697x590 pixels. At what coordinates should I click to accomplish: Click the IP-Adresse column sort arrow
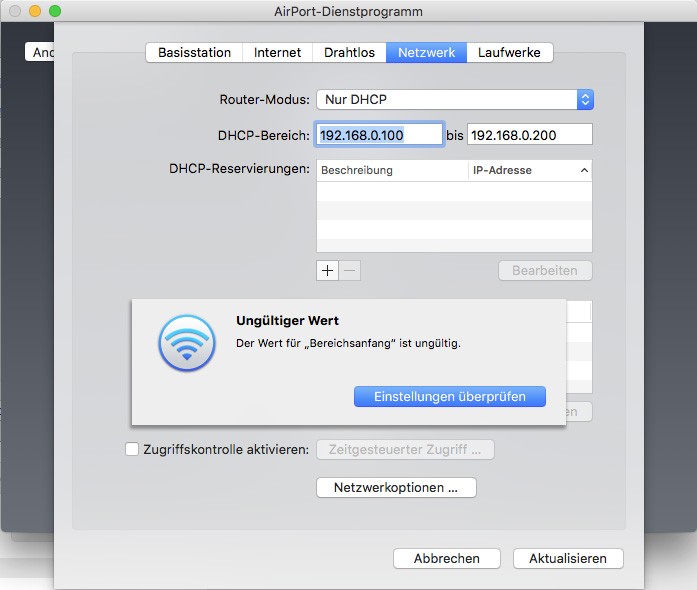click(584, 171)
